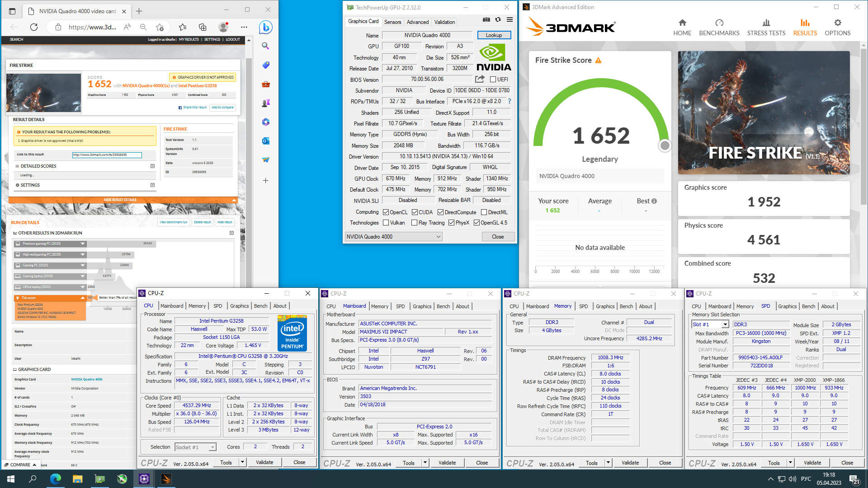Screen dimensions: 868x488
Task: Open 3DMark Options gear
Action: coord(837,27)
